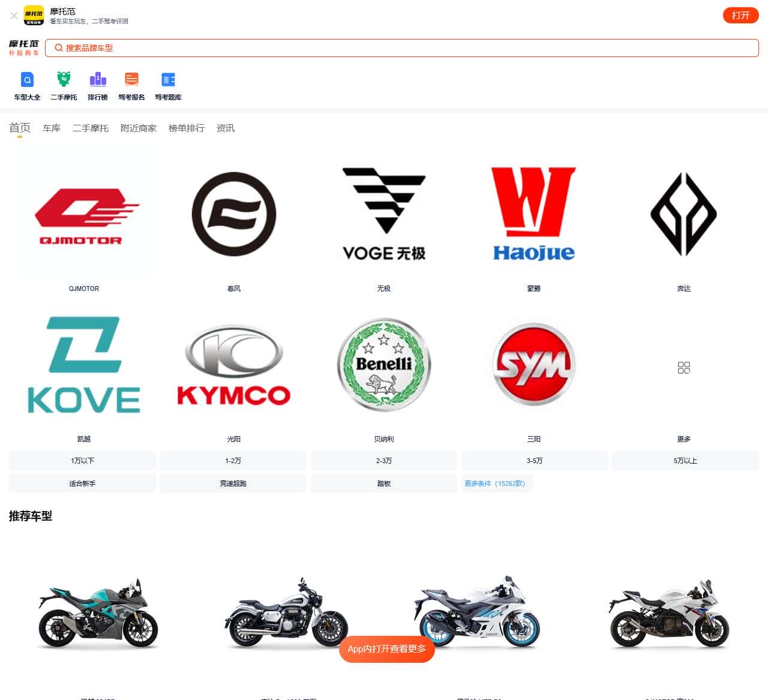Filter by price 3-5万

pyautogui.click(x=535, y=461)
